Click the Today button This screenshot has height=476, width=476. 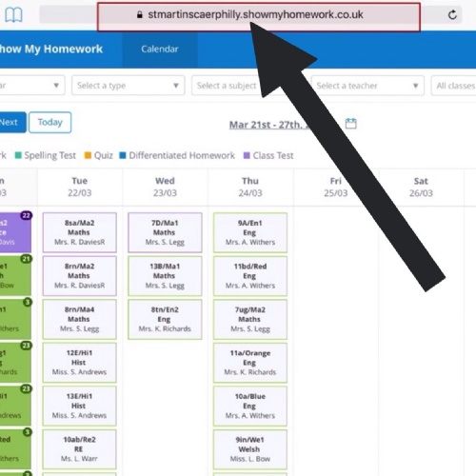(x=50, y=122)
